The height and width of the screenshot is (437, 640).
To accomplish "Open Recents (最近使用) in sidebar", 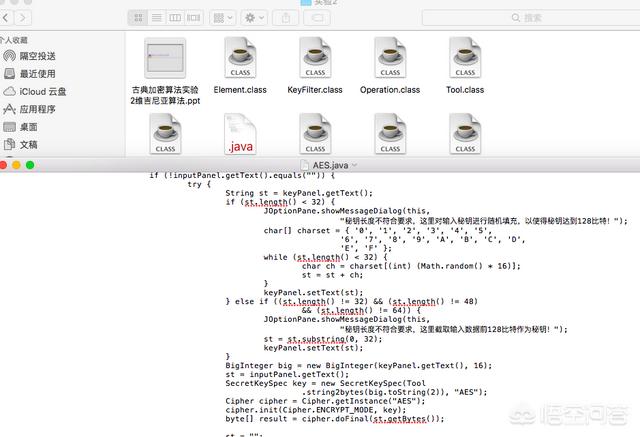I will (29, 74).
